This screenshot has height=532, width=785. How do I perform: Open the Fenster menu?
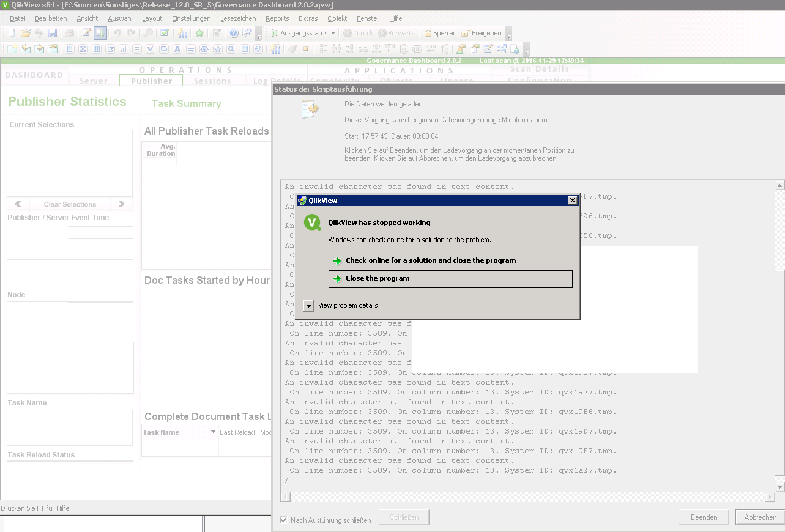pyautogui.click(x=368, y=18)
